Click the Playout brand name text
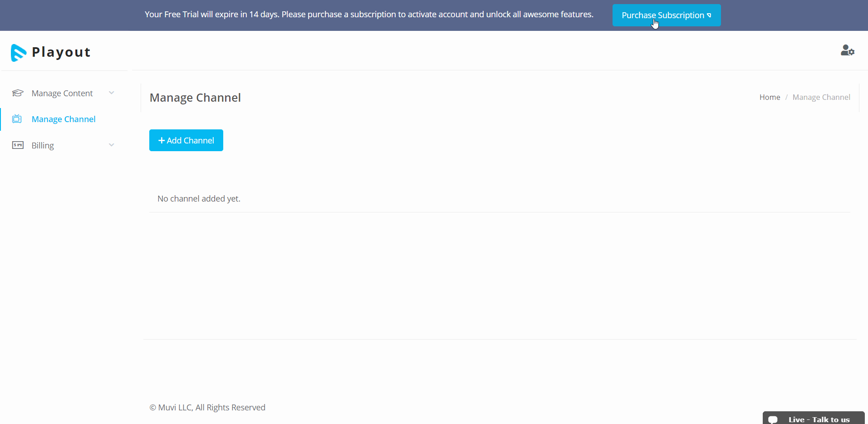 [x=61, y=53]
